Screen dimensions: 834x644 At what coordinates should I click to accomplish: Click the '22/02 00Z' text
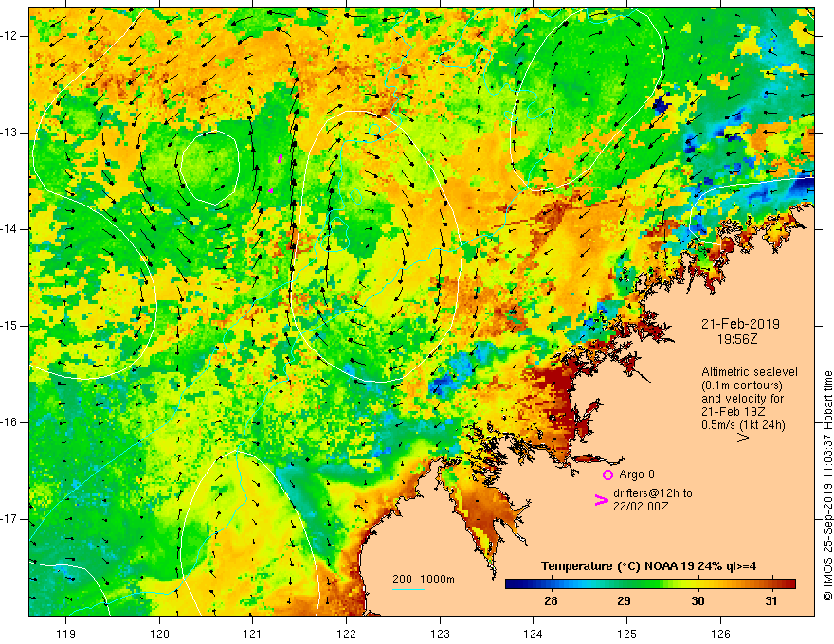pos(641,507)
